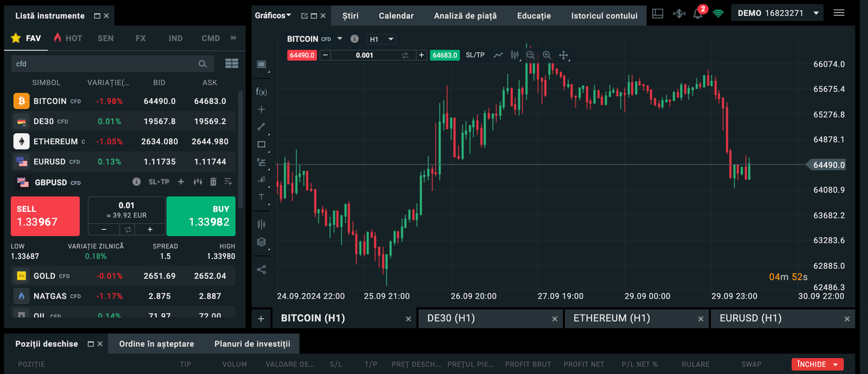The height and width of the screenshot is (374, 868).
Task: Toggle the grid view of instrument list
Action: [x=231, y=63]
